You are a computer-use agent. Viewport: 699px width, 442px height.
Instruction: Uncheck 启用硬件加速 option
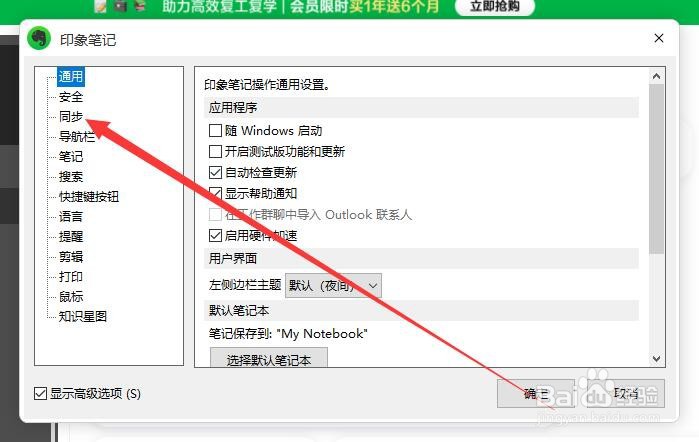(x=215, y=235)
